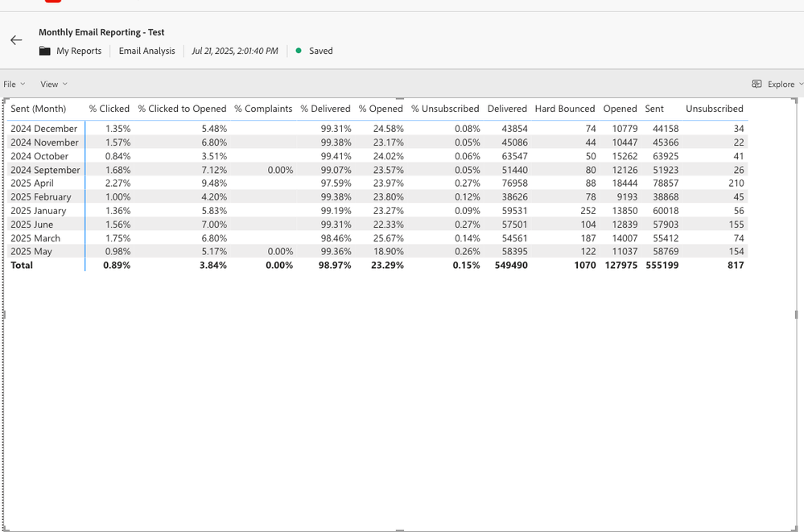This screenshot has width=804, height=532.
Task: Click the Explore icon in the toolbar
Action: tap(757, 84)
